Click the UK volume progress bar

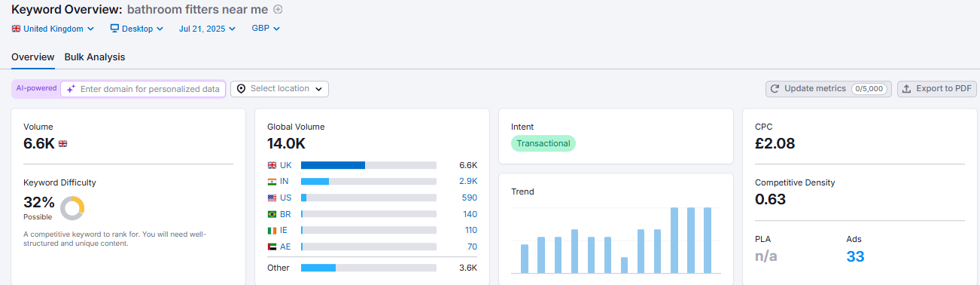(x=369, y=165)
